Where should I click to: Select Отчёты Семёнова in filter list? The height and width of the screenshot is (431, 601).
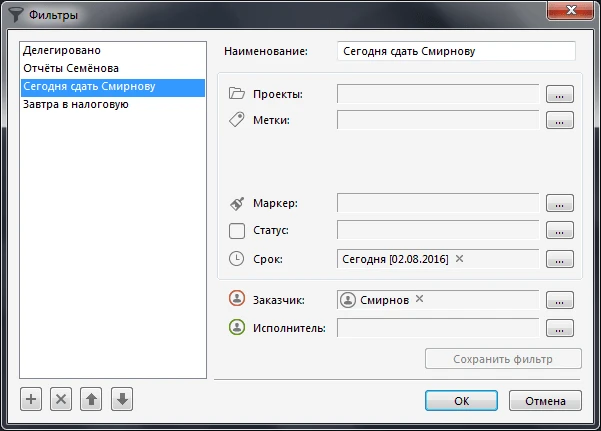(70, 68)
